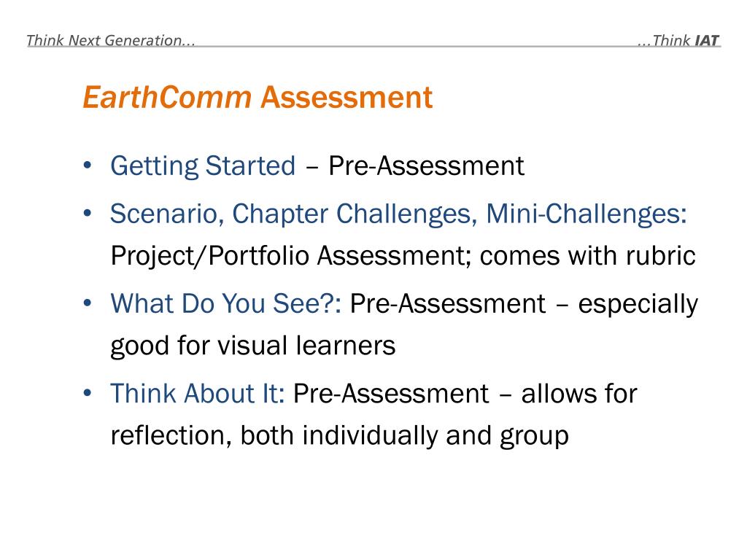747x560 pixels.
Task: Click the bold 'IAT' logo text
Action: pos(706,41)
